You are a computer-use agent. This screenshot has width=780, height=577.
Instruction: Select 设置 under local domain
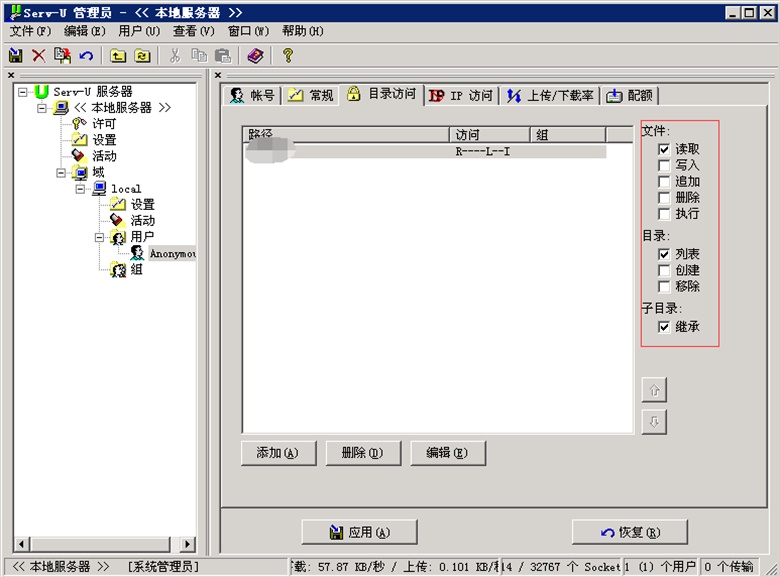point(142,204)
